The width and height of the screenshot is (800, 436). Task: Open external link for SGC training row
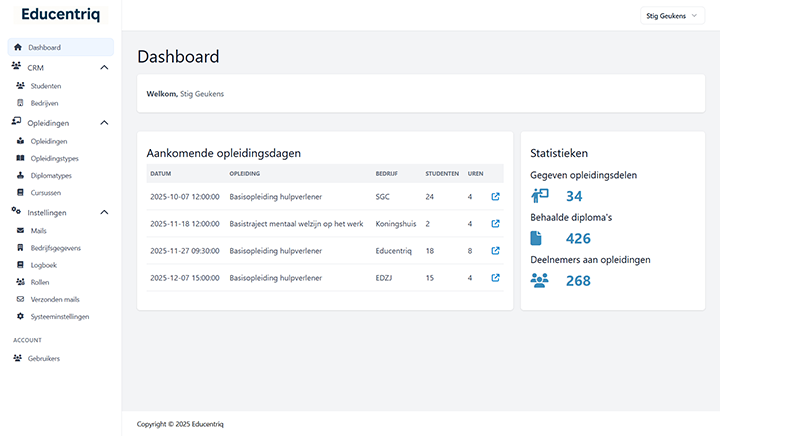point(495,197)
